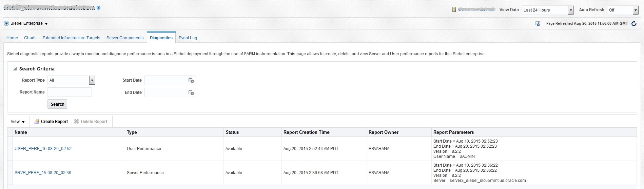Screen dimensions: 644x189
Task: Click BSVARANA owner in the USER_PERF row
Action: pyautogui.click(x=379, y=149)
